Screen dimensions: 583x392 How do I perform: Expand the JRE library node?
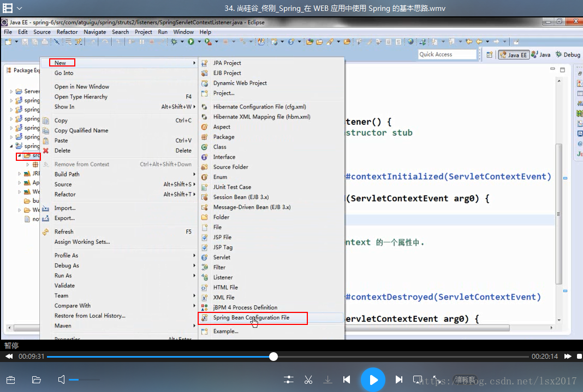click(x=19, y=173)
